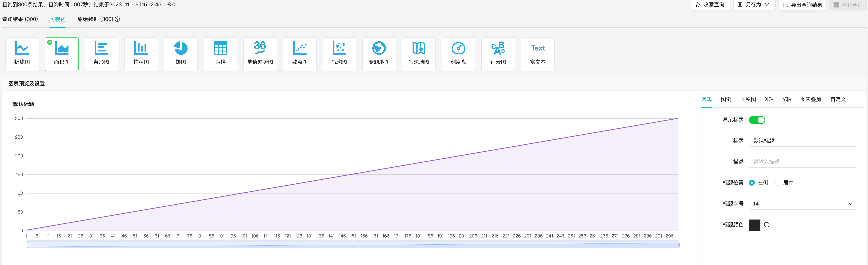The width and height of the screenshot is (868, 265).
Task: Open the 标题字号 font size dropdown
Action: [x=803, y=204]
